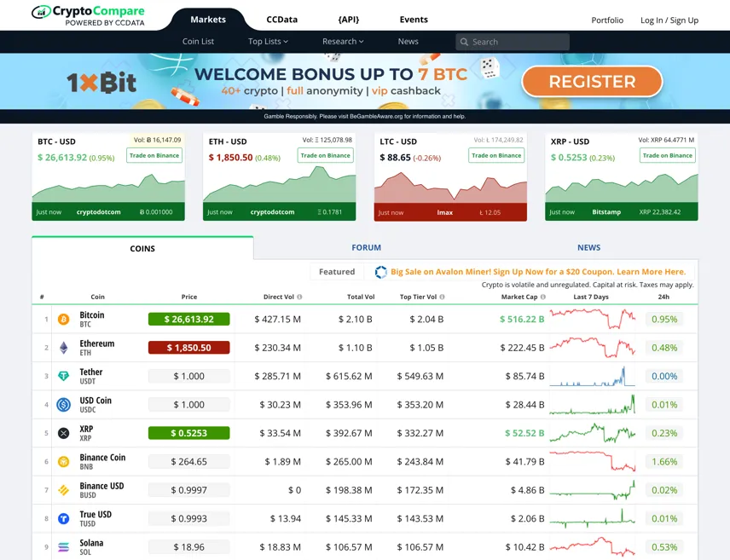Image resolution: width=730 pixels, height=560 pixels.
Task: Click the Price column header
Action: pos(189,297)
